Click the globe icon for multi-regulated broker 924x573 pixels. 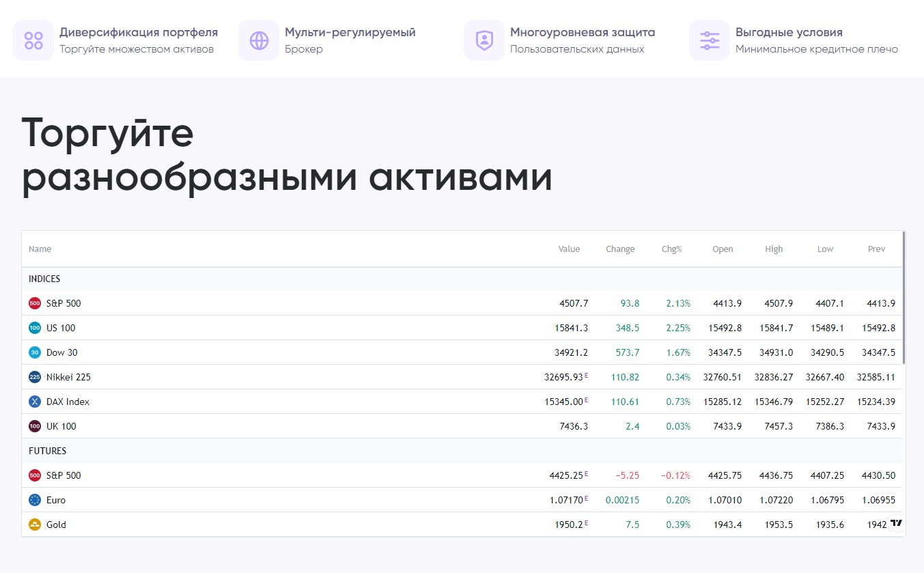click(x=259, y=40)
